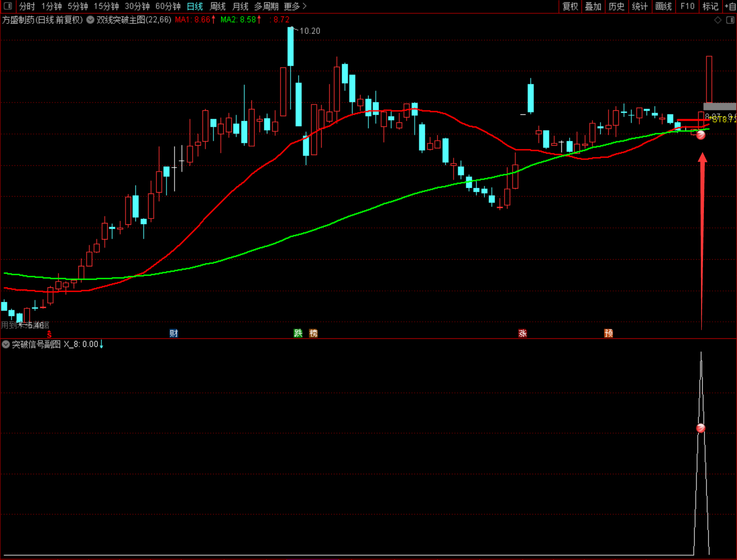Screen dimensions: 737x560
Task: Click the 叠加 overlay button
Action: pyautogui.click(x=593, y=6)
